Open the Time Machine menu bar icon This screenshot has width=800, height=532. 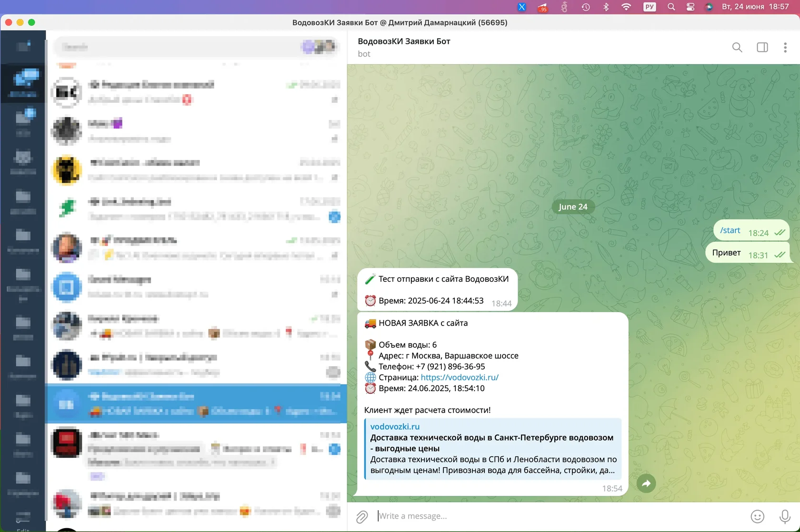pos(586,7)
